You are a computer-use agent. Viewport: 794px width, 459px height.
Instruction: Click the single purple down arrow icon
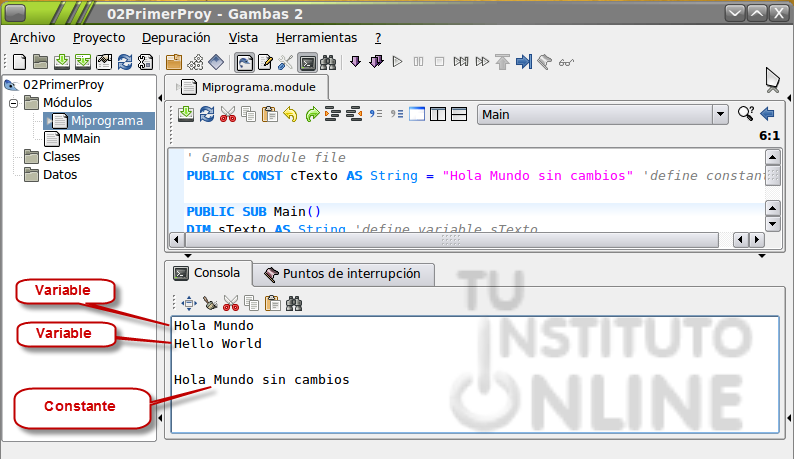pyautogui.click(x=355, y=62)
